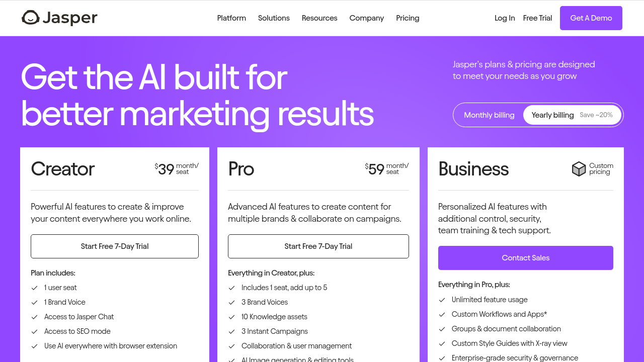Expand the Solutions menu
Screen dimensions: 644x362
click(x=274, y=18)
